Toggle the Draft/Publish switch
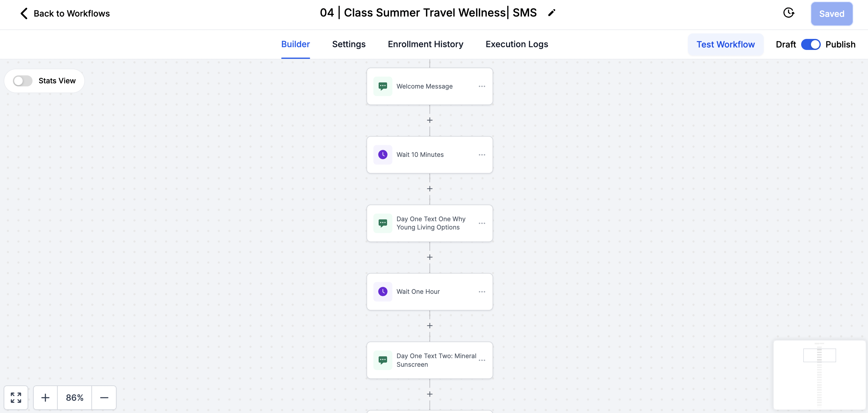This screenshot has height=413, width=868. [x=810, y=44]
